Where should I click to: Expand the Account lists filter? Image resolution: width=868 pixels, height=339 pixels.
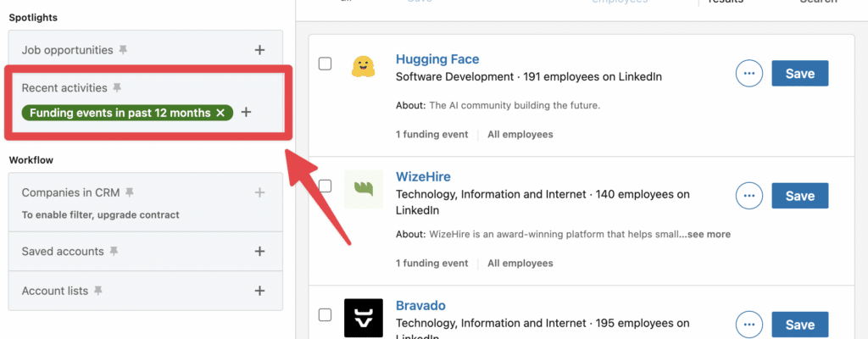tap(259, 291)
